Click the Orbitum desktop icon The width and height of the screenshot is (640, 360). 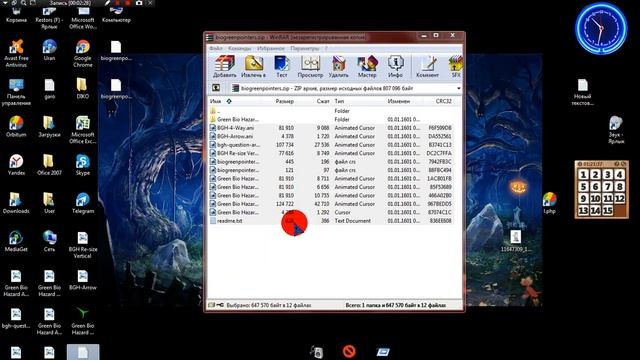(16, 127)
